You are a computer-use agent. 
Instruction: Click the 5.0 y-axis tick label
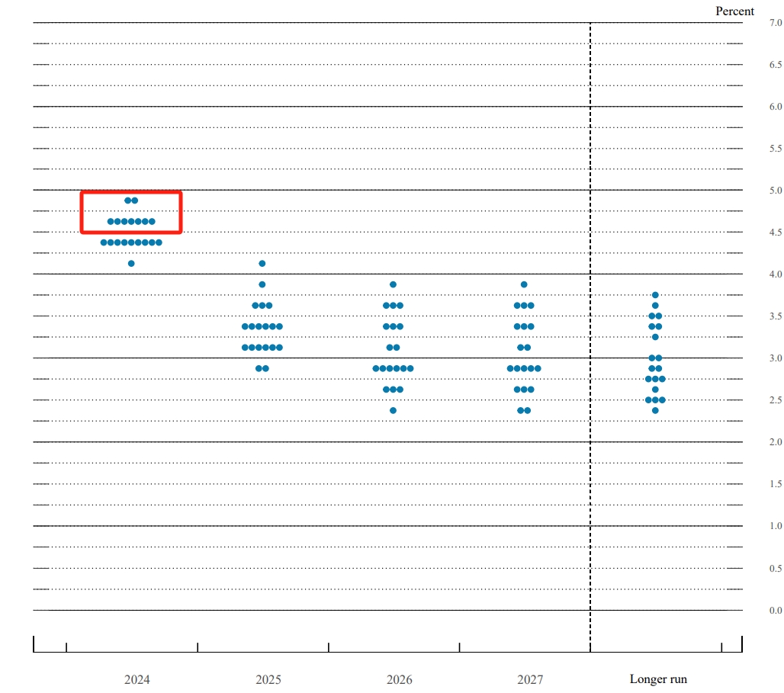(775, 190)
